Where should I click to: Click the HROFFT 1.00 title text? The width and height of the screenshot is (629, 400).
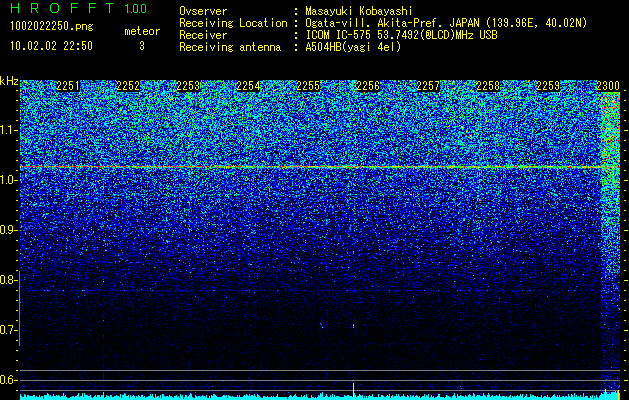(79, 8)
